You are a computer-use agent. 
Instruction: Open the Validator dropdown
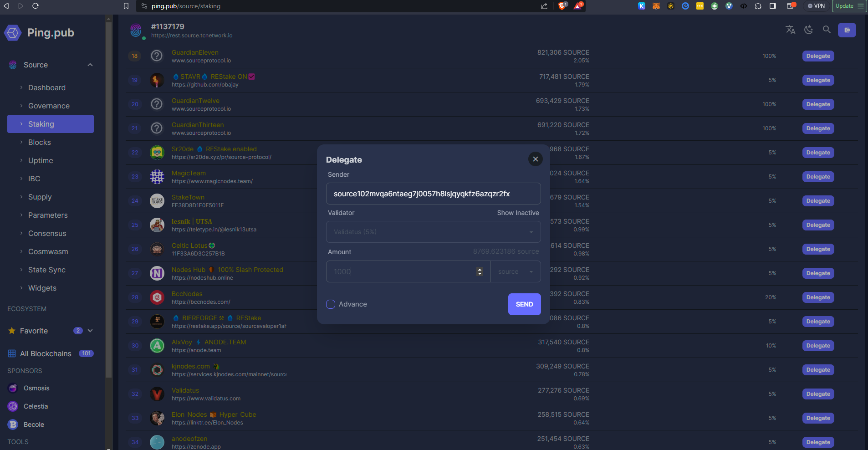coord(433,232)
